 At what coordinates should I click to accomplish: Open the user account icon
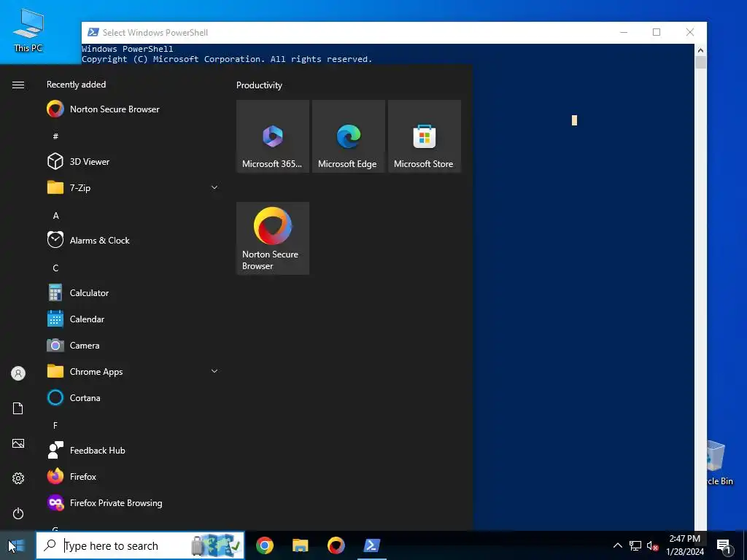click(18, 373)
